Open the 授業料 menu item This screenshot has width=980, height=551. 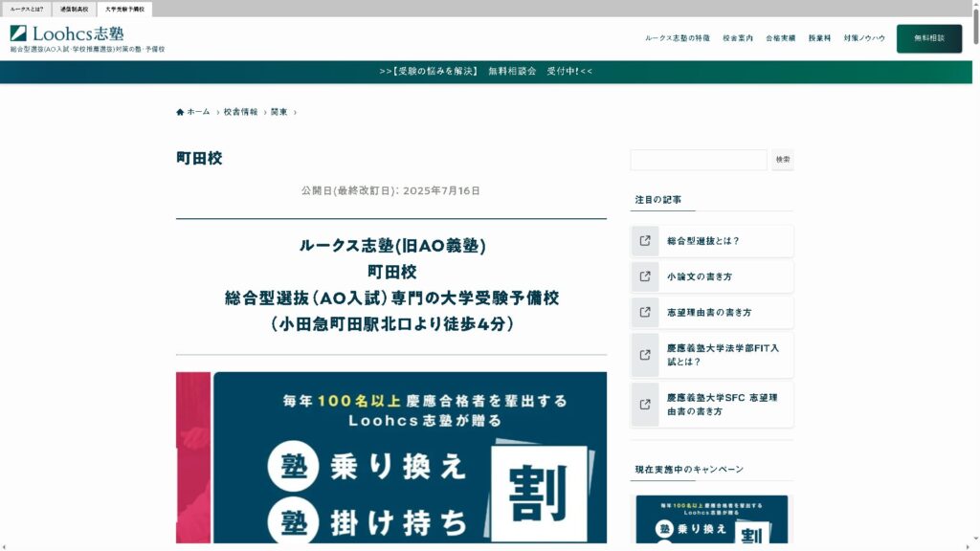tap(819, 38)
